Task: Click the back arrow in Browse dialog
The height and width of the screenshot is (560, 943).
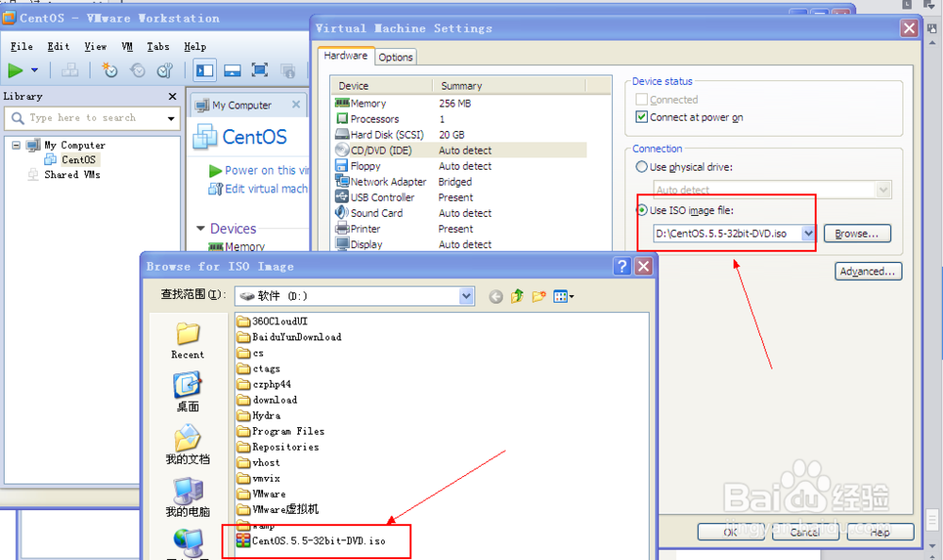Action: coord(496,297)
